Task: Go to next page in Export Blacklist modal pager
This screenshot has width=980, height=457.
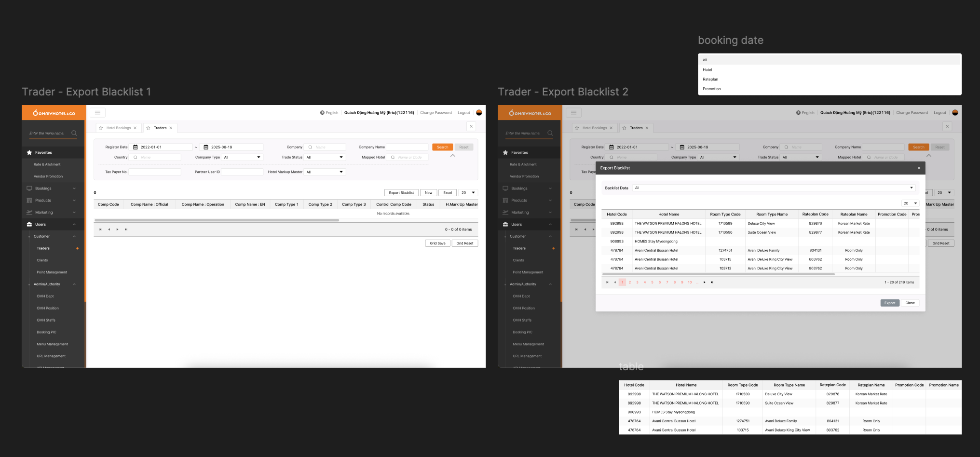Action: click(704, 282)
